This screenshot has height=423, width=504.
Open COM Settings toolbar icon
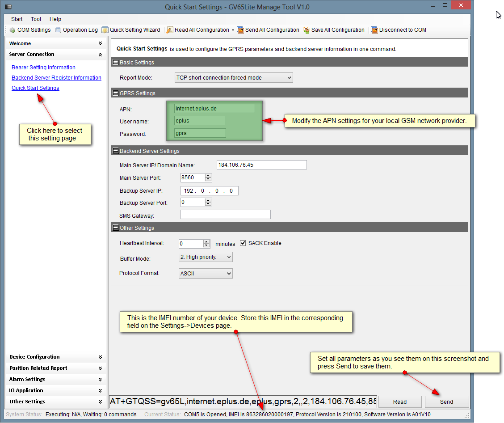point(13,30)
